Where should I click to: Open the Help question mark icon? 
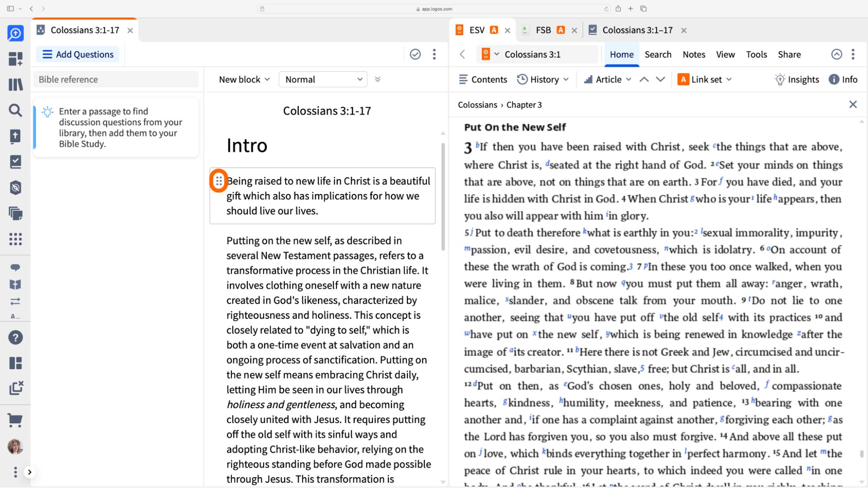tap(15, 337)
